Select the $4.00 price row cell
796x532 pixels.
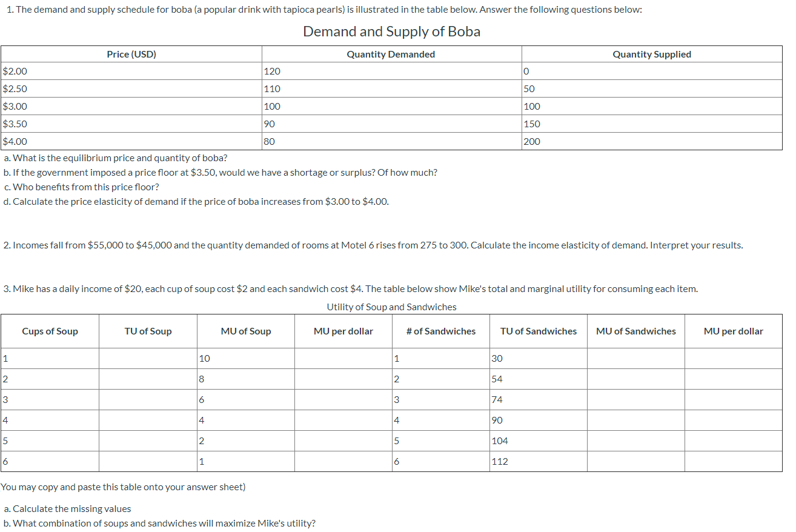click(x=131, y=141)
